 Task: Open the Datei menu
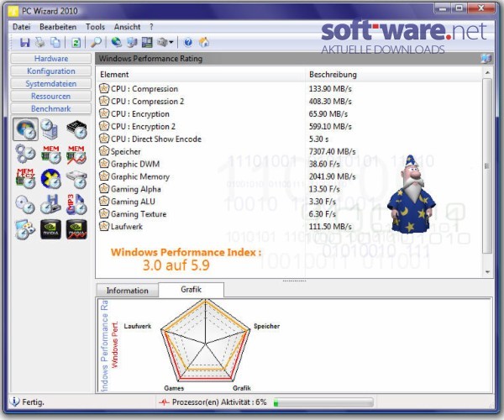coord(22,27)
